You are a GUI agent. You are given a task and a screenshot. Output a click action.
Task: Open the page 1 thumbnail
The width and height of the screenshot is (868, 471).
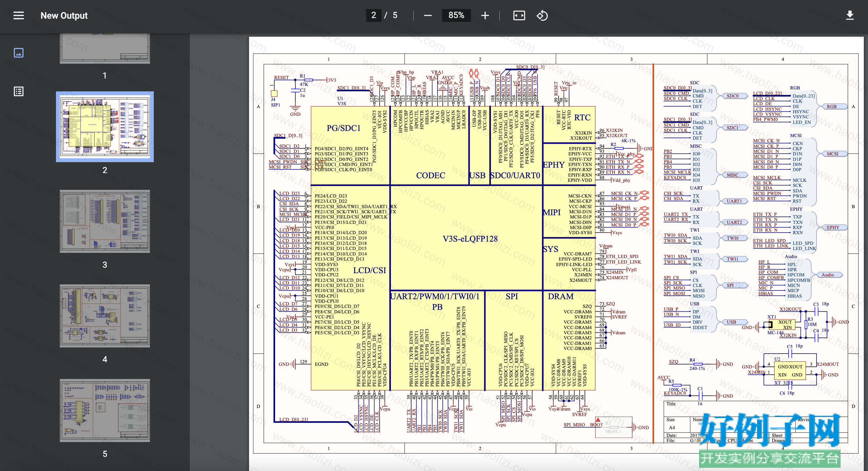(105, 49)
